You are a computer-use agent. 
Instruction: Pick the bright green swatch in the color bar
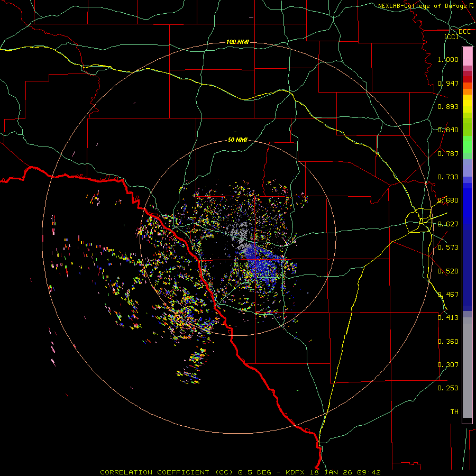(467, 144)
